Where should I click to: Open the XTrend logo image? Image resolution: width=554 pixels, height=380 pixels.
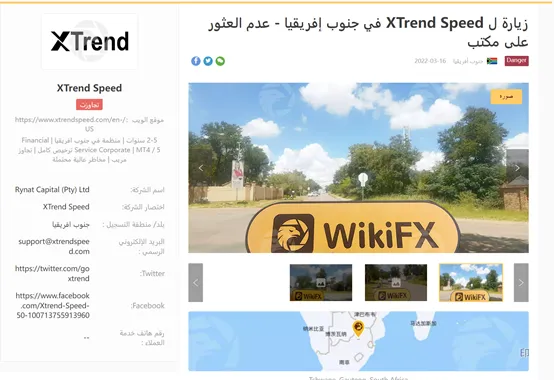point(89,41)
